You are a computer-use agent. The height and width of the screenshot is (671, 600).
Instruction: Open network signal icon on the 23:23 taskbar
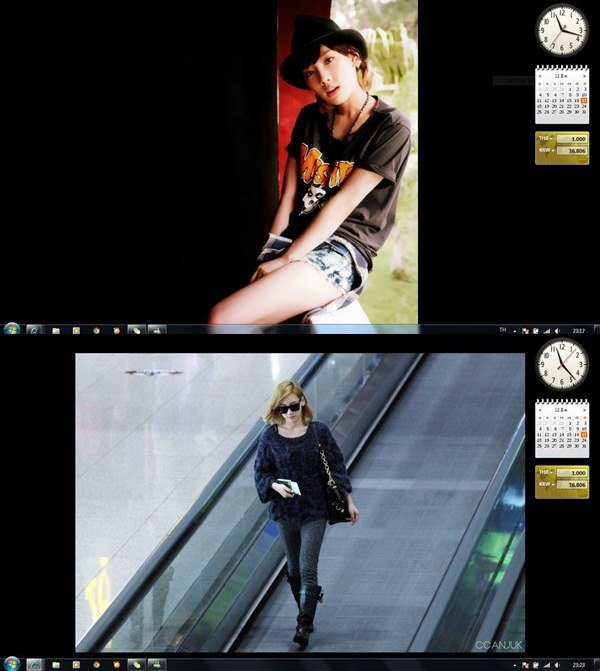tap(547, 665)
